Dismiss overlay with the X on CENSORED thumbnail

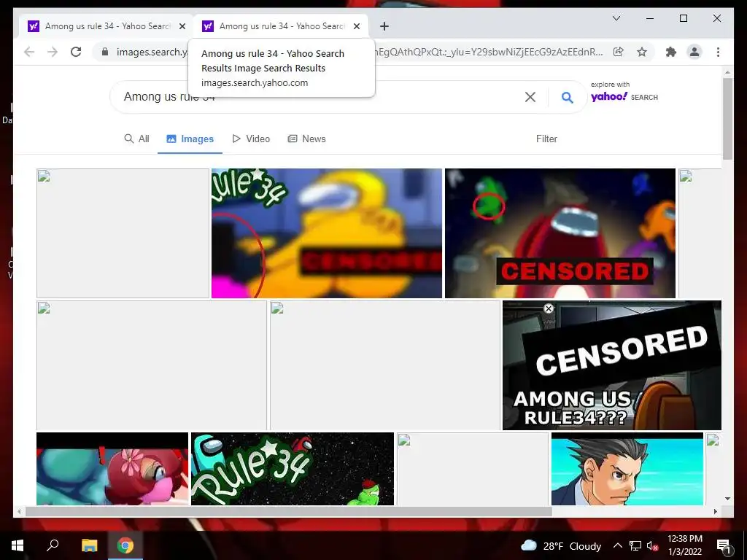549,308
